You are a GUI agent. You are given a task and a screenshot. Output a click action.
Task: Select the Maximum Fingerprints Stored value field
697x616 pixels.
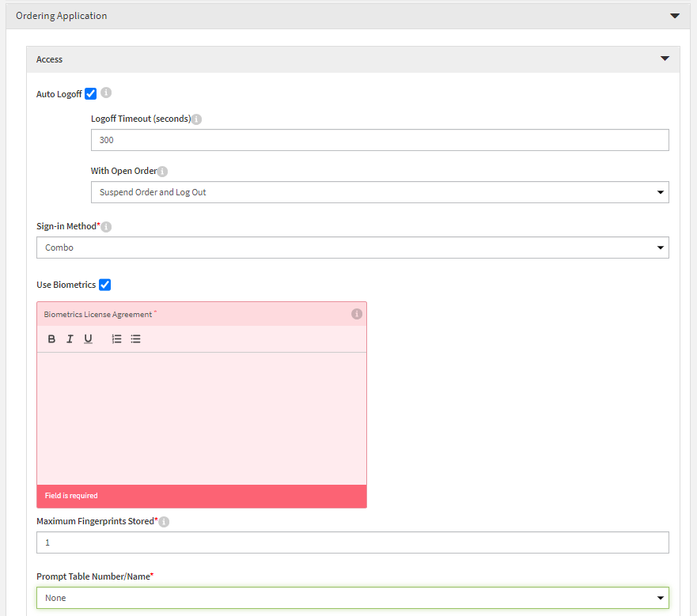352,542
